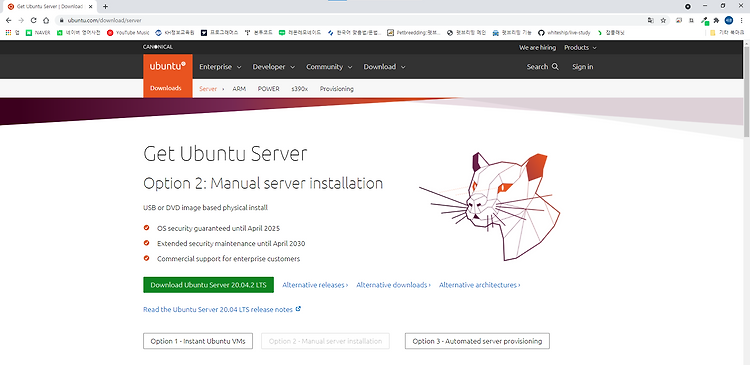Click the Sign in link
Screen dimensions: 750x365
coord(583,66)
